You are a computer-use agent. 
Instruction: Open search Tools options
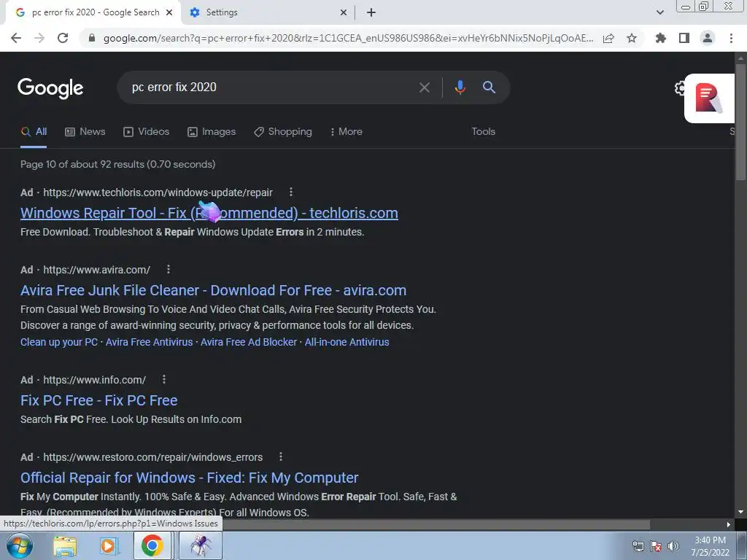coord(483,131)
